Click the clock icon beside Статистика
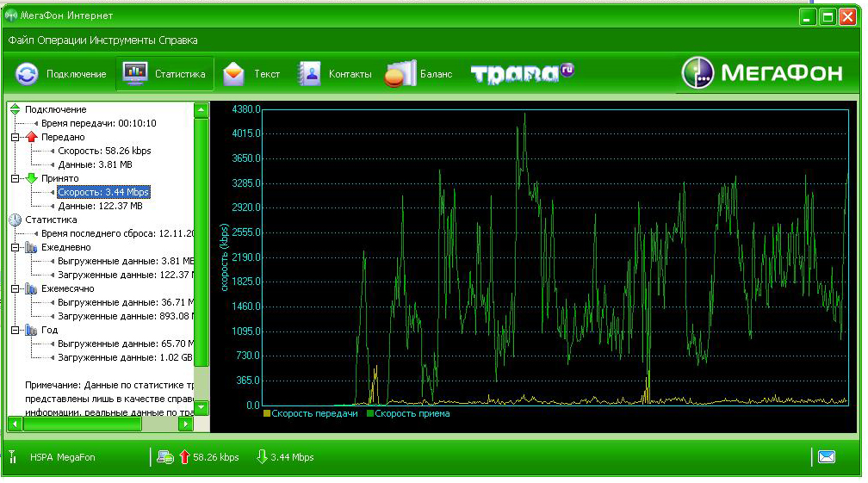868x483 pixels. click(15, 220)
